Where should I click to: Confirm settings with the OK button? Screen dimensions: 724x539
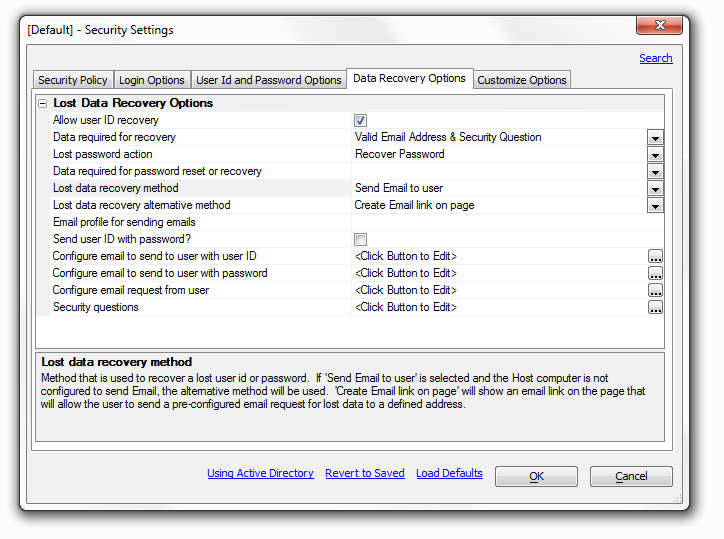[536, 476]
